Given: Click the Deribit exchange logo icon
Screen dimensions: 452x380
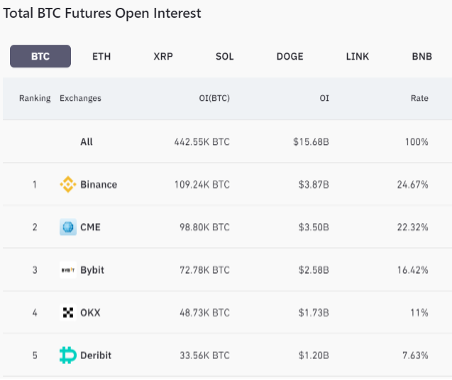Looking at the screenshot, I should click(x=68, y=355).
